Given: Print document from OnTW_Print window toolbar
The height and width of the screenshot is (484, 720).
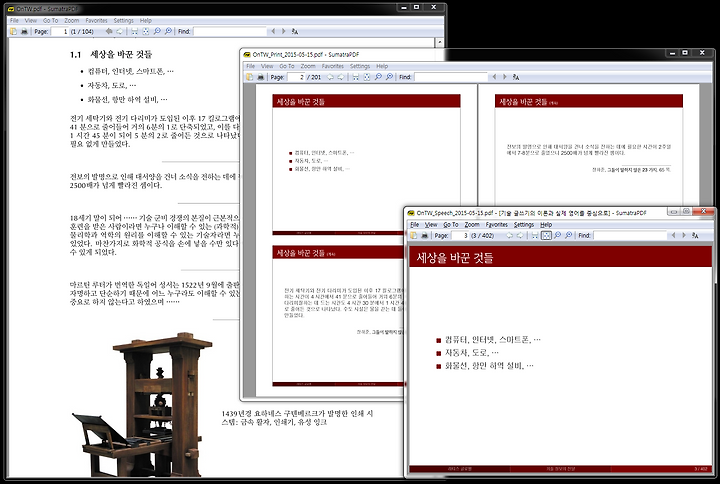Looking at the screenshot, I should [x=260, y=77].
